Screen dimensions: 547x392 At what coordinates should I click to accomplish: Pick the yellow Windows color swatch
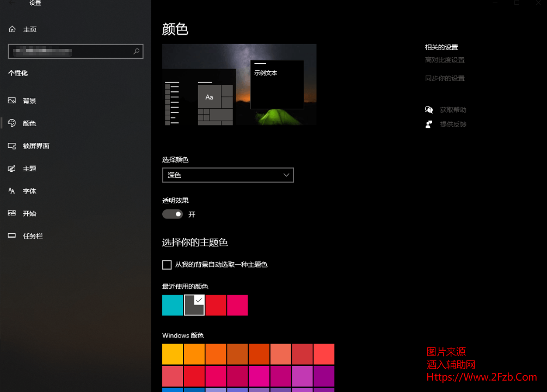[173, 354]
